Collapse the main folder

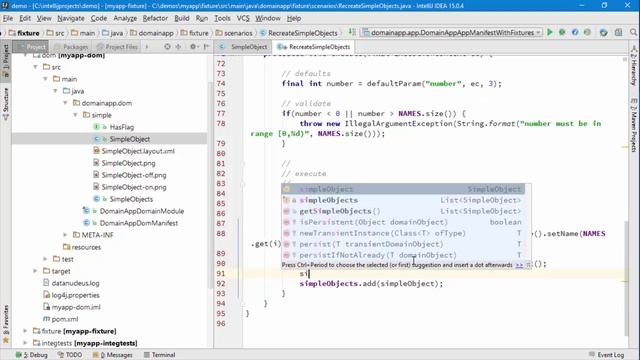pos(45,79)
